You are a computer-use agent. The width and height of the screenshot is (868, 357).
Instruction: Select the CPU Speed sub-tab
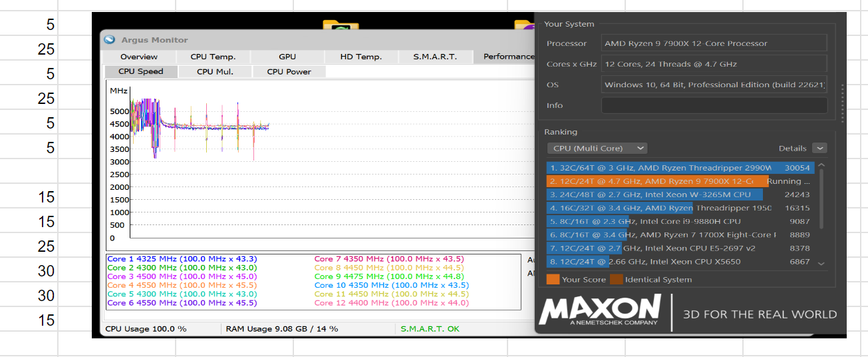click(141, 71)
